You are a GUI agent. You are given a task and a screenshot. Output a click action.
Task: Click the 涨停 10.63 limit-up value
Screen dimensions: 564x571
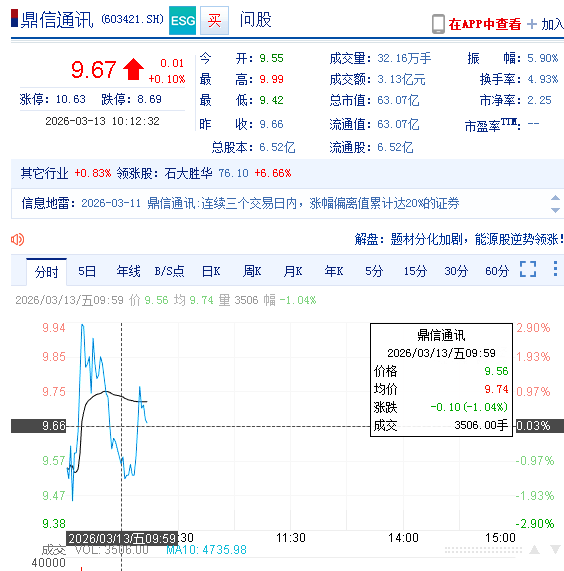[x=71, y=99]
